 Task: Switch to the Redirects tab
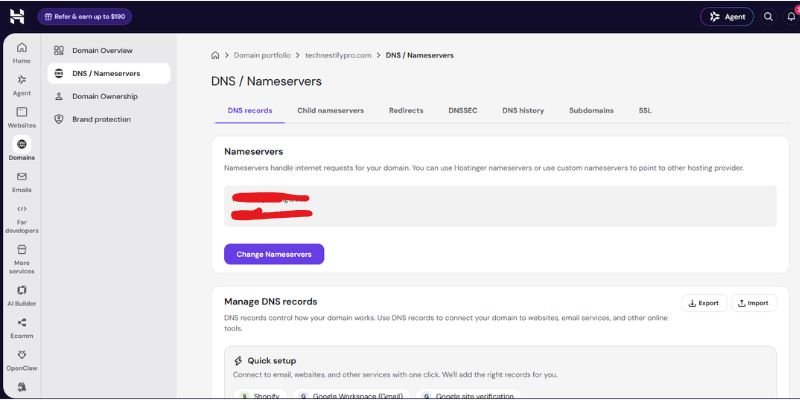(406, 110)
